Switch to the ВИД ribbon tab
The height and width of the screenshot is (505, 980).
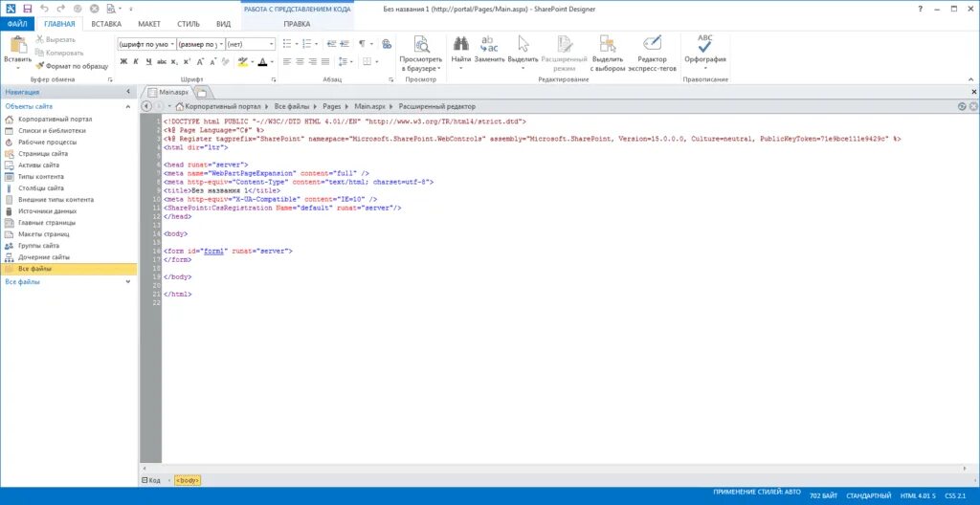tap(223, 24)
